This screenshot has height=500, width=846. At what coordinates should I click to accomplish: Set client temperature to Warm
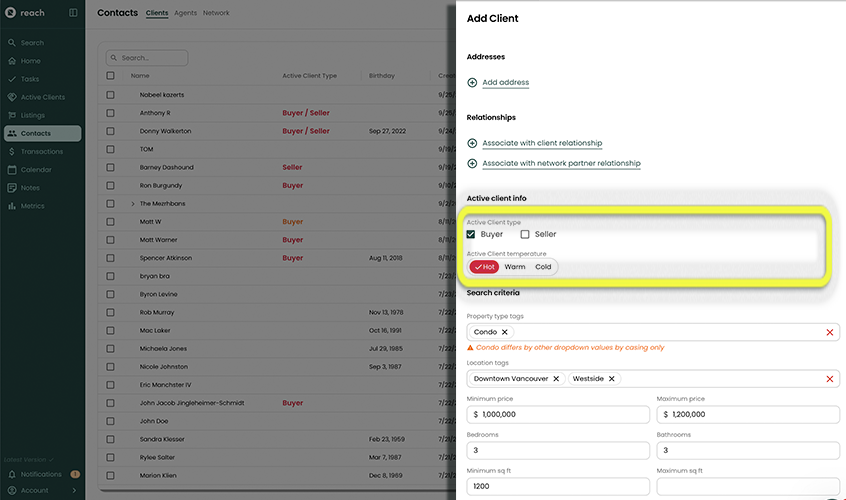click(x=515, y=267)
